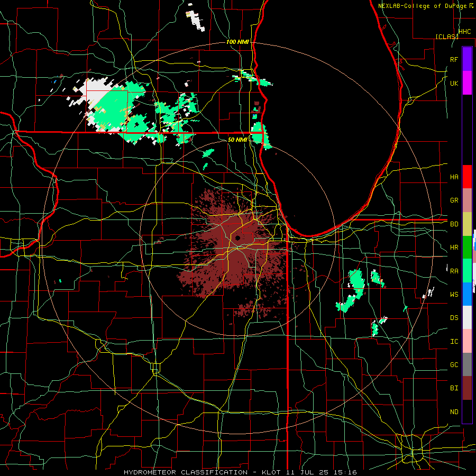Click the "BI" legend label
476x476 pixels.
[454, 388]
